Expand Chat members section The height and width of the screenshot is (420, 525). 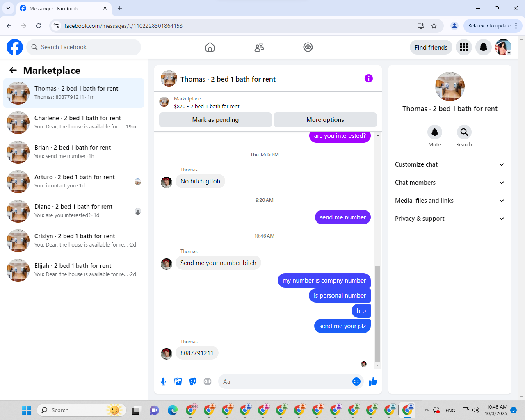pos(450,183)
